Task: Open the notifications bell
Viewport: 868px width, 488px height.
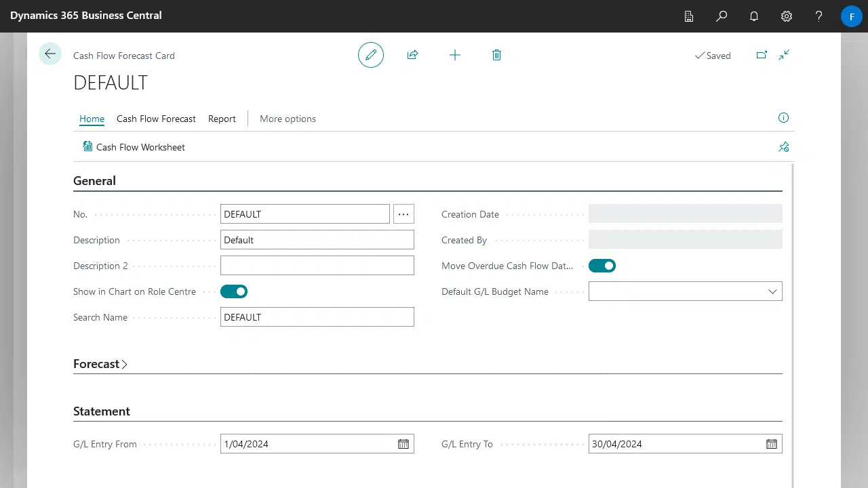Action: click(x=754, y=16)
